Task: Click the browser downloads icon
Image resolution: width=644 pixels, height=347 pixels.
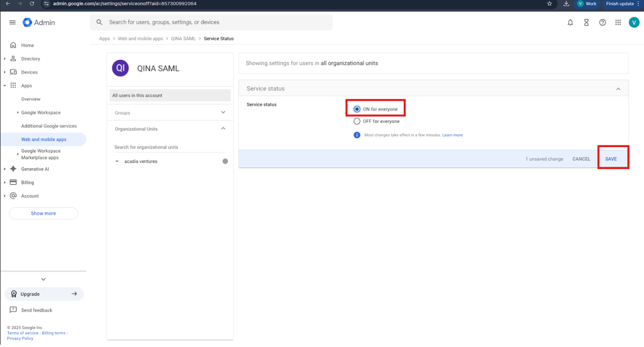Action: point(566,4)
